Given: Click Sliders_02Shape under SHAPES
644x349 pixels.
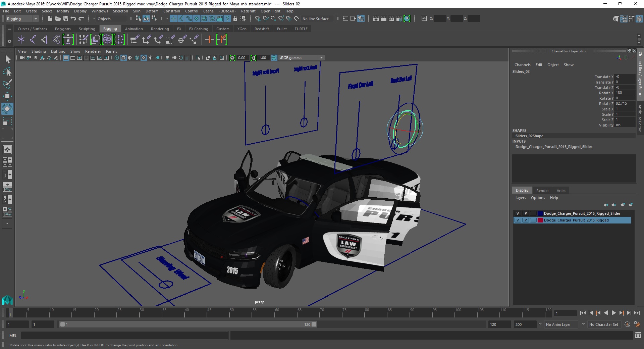Looking at the screenshot, I should pyautogui.click(x=529, y=136).
